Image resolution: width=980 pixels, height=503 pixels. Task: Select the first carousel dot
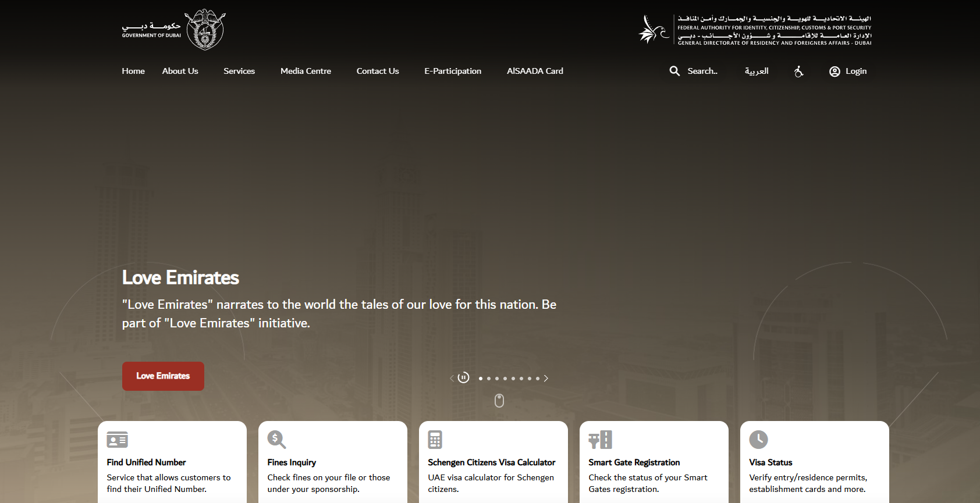click(x=481, y=379)
